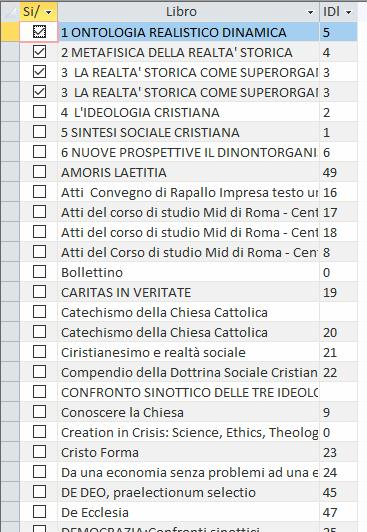Viewport: 367px width, 532px height.
Task: Uncheck the METAFISICA DELLA REALTA' STORICA checkbox
Action: [x=39, y=52]
